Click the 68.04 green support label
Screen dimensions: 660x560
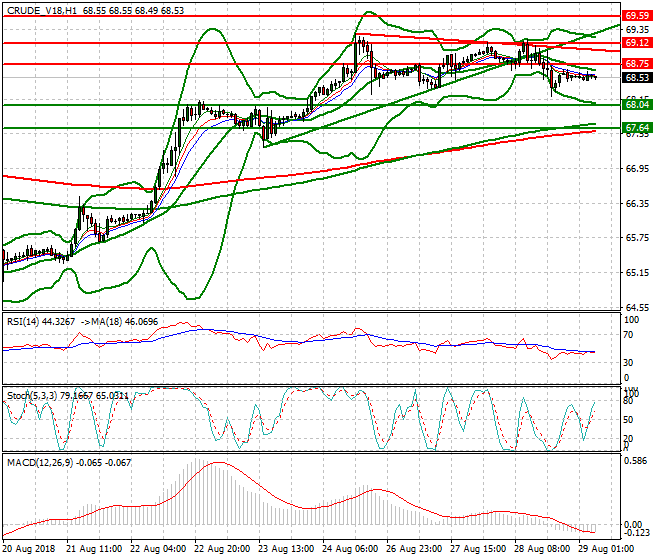tap(637, 104)
